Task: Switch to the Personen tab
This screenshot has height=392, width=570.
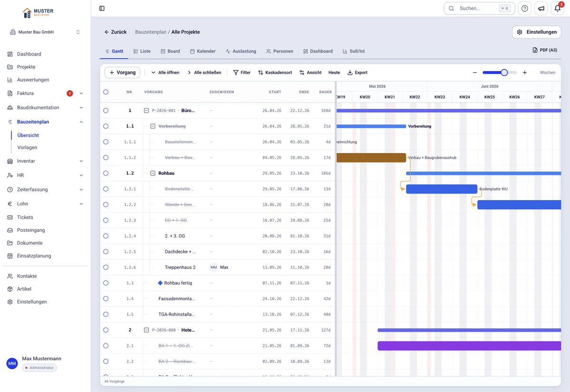Action: pyautogui.click(x=280, y=51)
